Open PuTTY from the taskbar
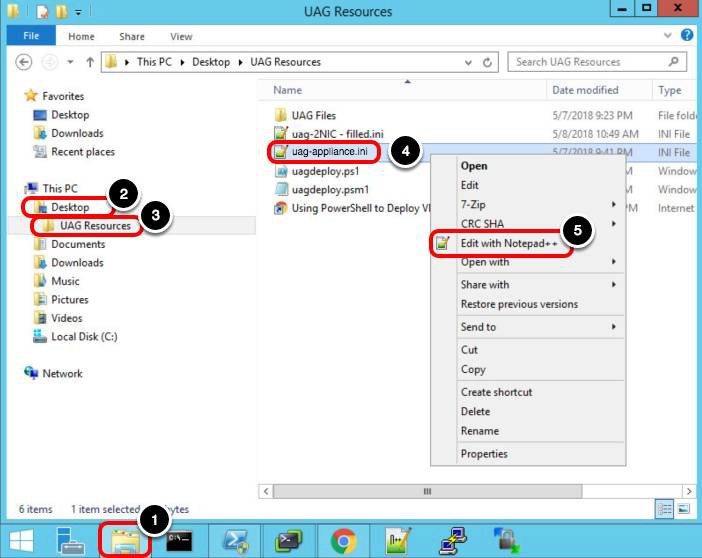Screen dimensions: 702x558 (453, 541)
